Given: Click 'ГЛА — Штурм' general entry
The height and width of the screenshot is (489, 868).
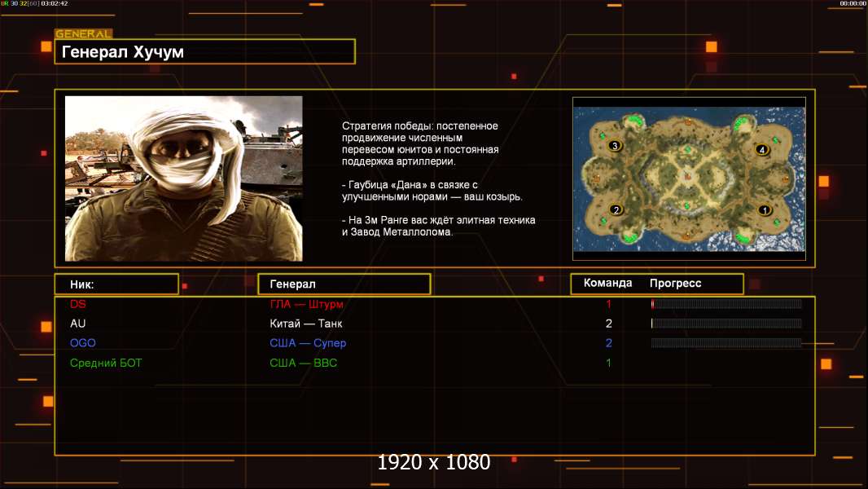Looking at the screenshot, I should pyautogui.click(x=307, y=304).
